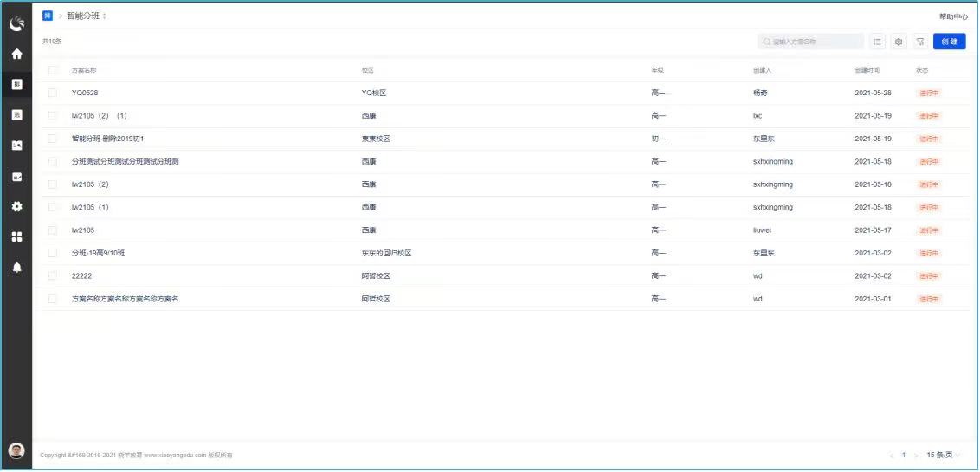Select page 1 in the pagination
This screenshot has height=472, width=980.
pos(904,455)
